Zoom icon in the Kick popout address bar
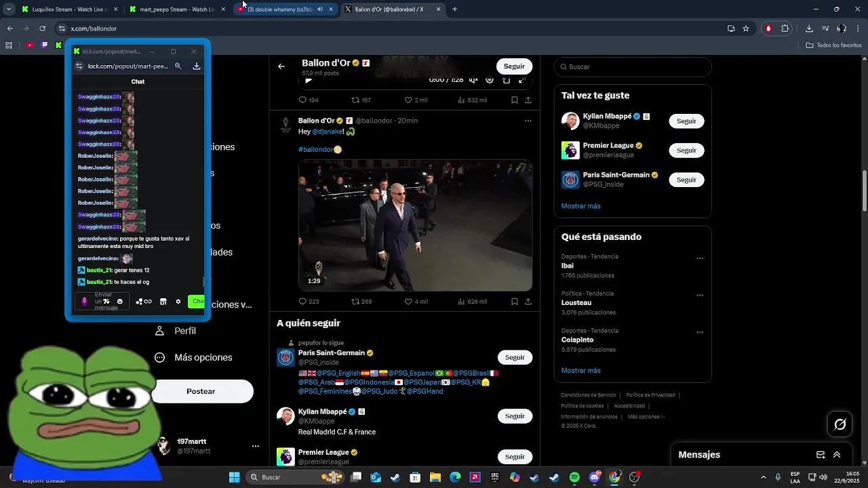This screenshot has width=868, height=488. pyautogui.click(x=178, y=66)
